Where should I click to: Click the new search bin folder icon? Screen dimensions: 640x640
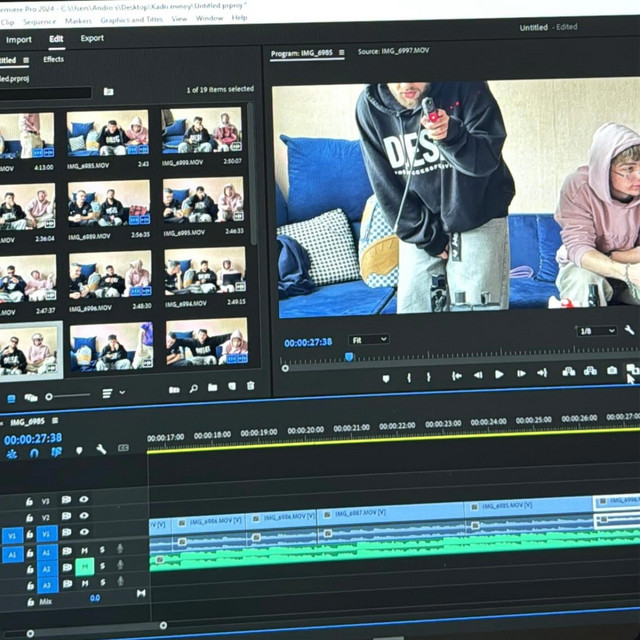click(108, 91)
